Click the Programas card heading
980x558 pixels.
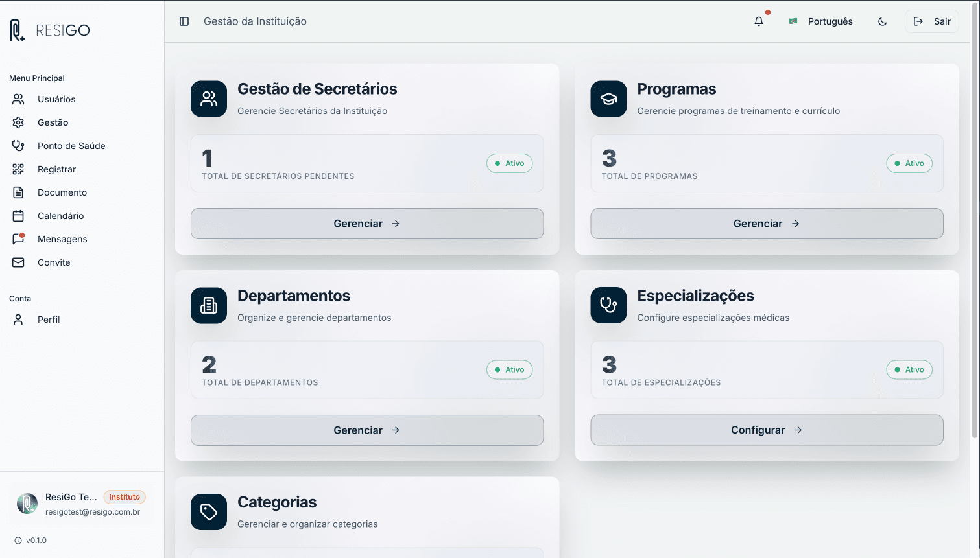tap(676, 89)
